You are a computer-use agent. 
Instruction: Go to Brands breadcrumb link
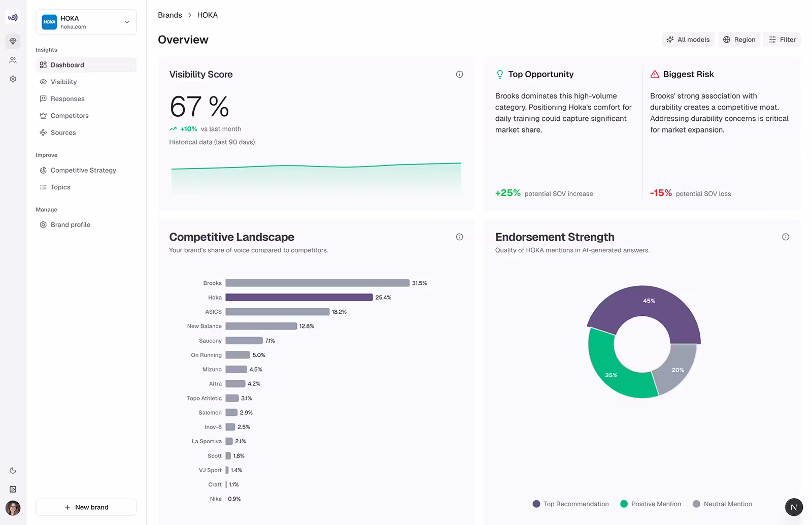point(170,15)
